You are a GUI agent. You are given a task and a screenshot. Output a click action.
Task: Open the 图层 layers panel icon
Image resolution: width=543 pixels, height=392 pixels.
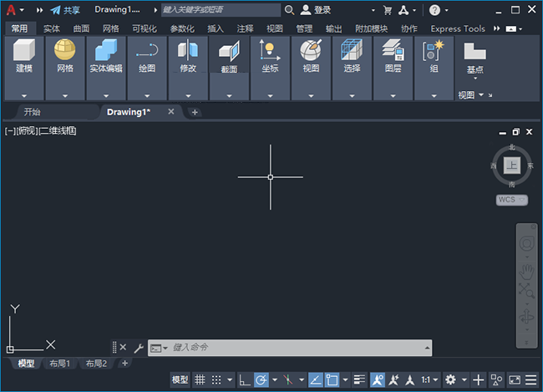tap(393, 52)
